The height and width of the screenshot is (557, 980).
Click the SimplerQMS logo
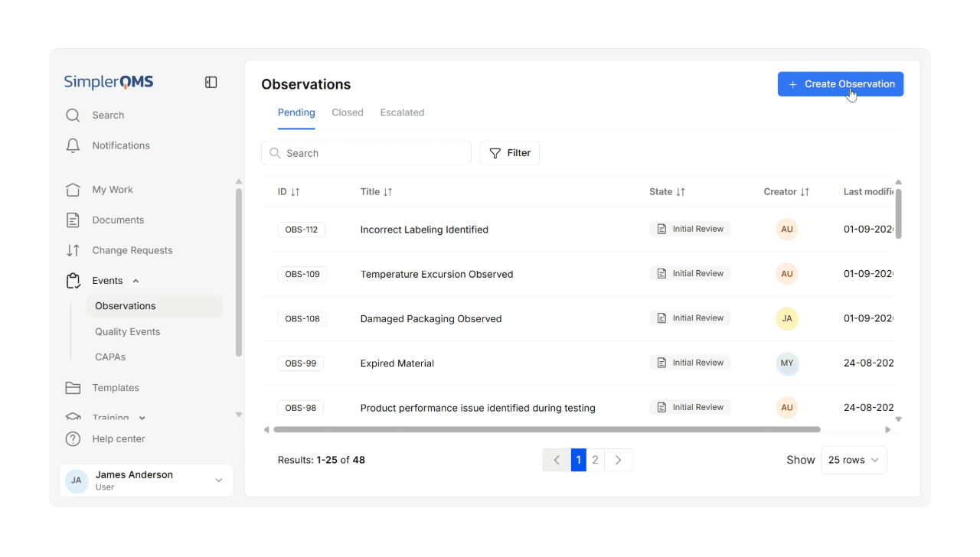(109, 82)
